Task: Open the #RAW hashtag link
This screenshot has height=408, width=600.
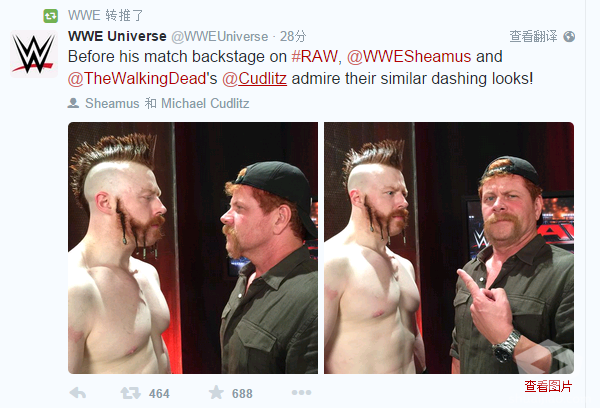Action: (314, 57)
